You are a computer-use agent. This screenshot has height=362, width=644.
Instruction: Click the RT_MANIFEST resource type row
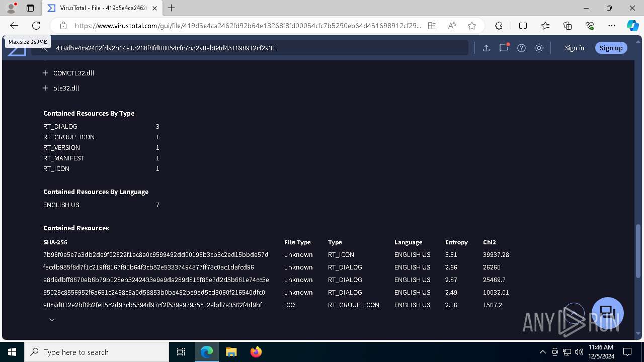(101, 158)
